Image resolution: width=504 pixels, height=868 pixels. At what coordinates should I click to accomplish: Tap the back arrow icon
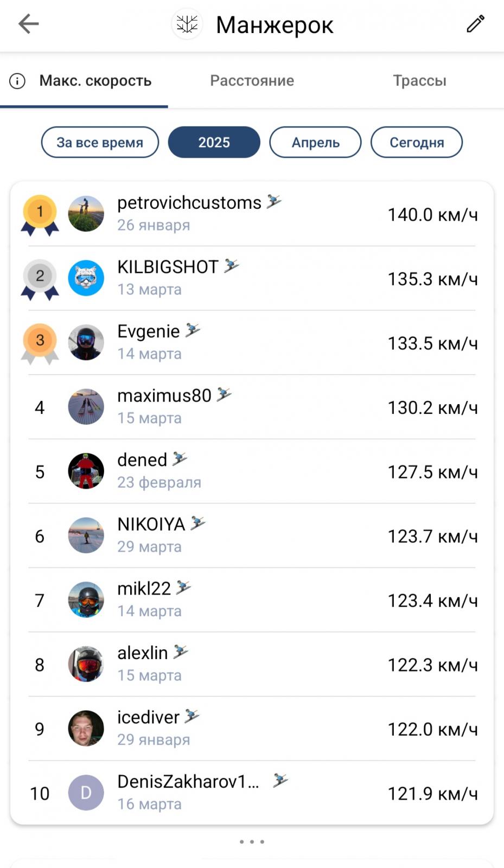click(x=28, y=24)
